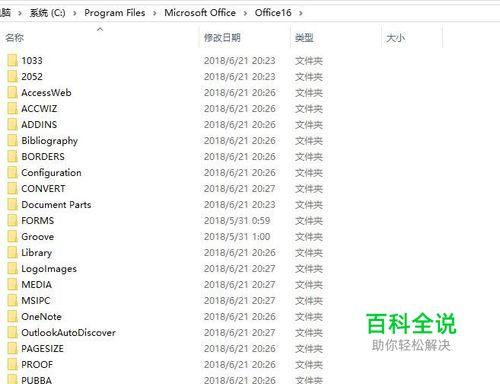
Task: Select the CONVERT folder name
Action: (x=43, y=189)
